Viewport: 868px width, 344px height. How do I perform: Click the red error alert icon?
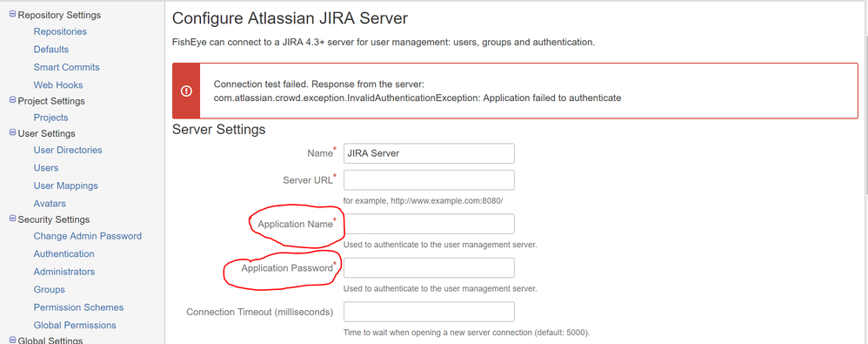(186, 91)
